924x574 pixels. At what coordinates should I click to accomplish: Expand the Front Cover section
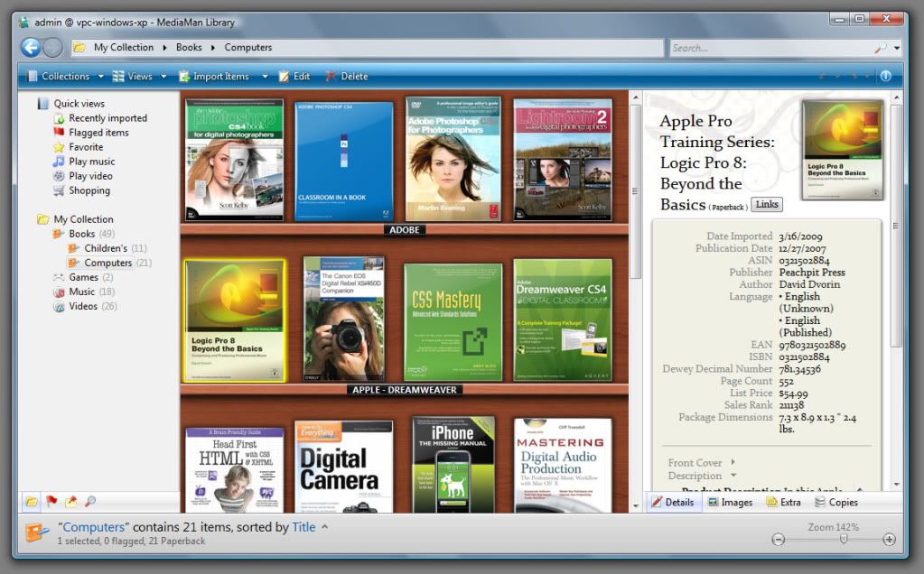pos(733,463)
